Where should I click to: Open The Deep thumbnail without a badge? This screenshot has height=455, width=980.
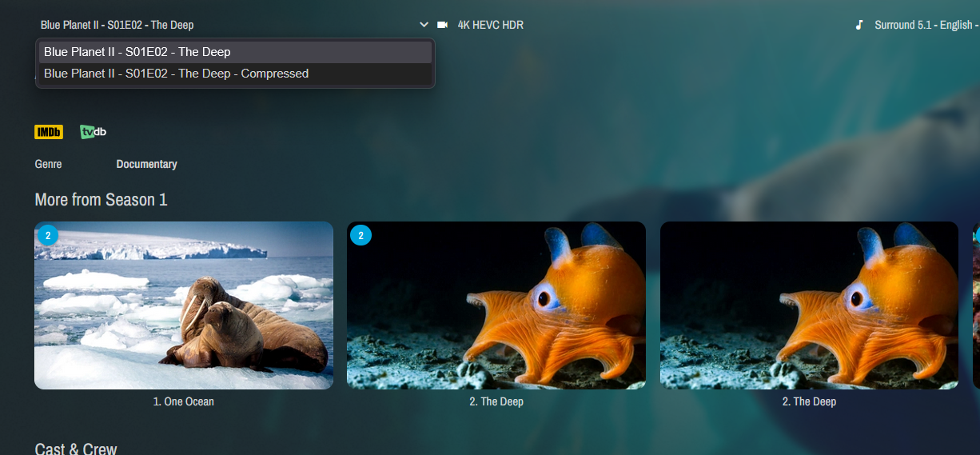coord(809,305)
